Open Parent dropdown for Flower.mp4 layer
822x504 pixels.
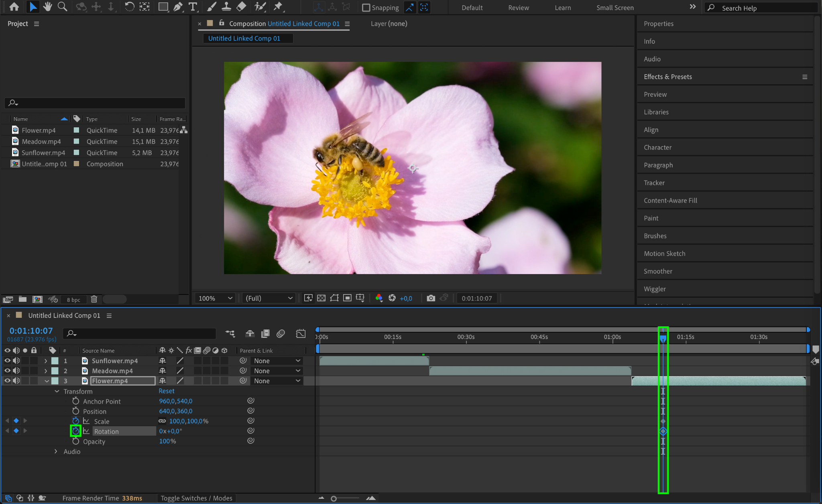(x=277, y=381)
